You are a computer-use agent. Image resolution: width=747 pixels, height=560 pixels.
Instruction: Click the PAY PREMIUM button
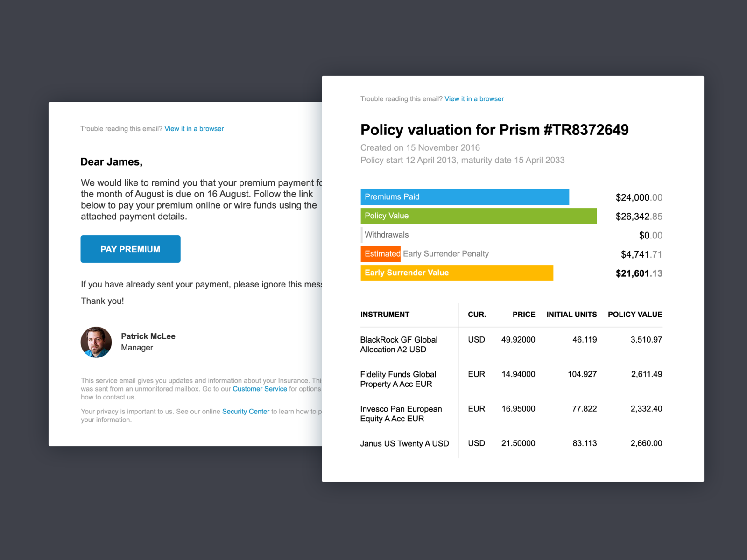130,249
